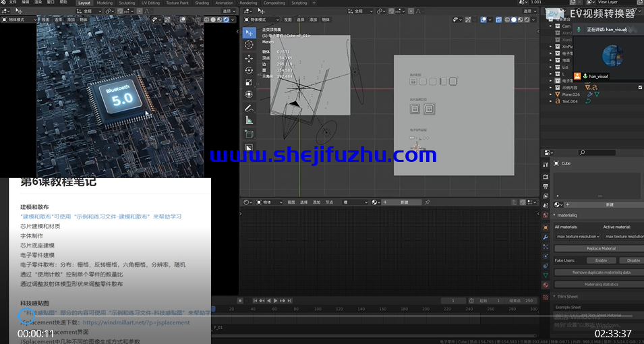Screen dimensions: 644x344
Task: Switch to the Shading workspace tab
Action: point(202,3)
